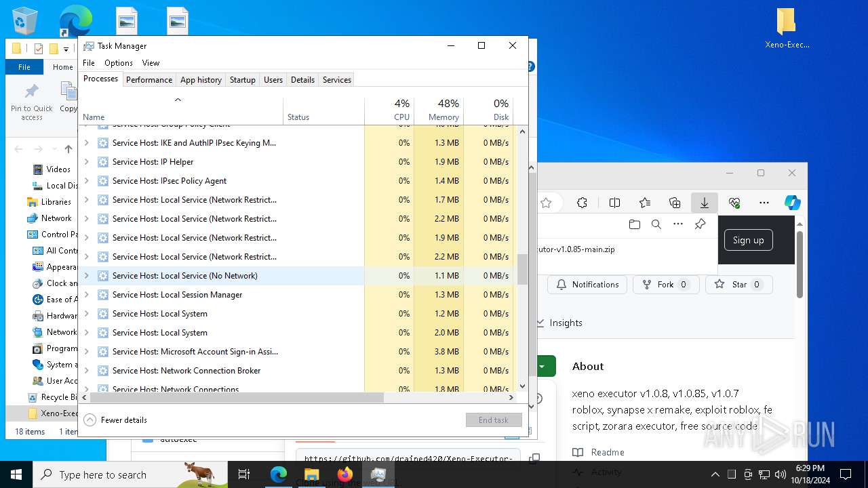This screenshot has width=868, height=488.
Task: Click the Edge Downloads arrow icon
Action: pyautogui.click(x=705, y=203)
